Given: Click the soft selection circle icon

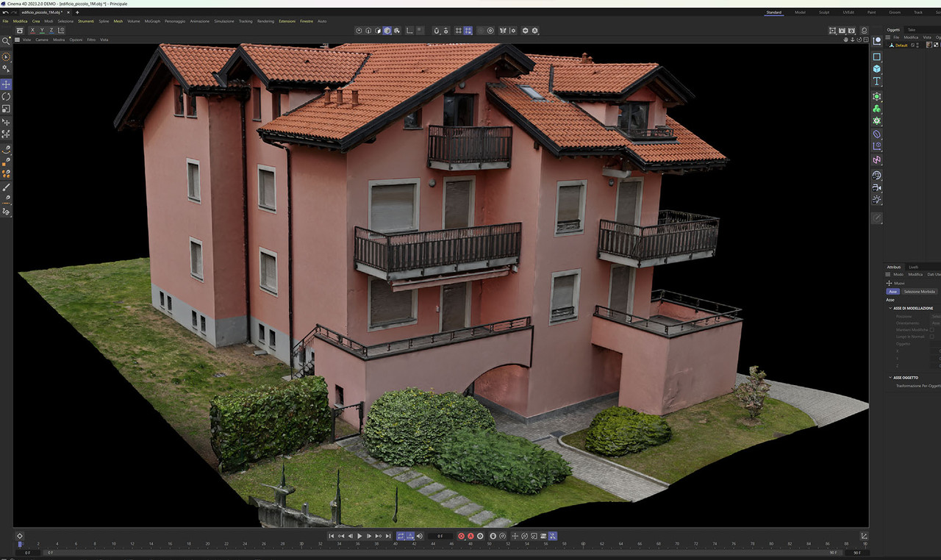Looking at the screenshot, I should (x=491, y=30).
